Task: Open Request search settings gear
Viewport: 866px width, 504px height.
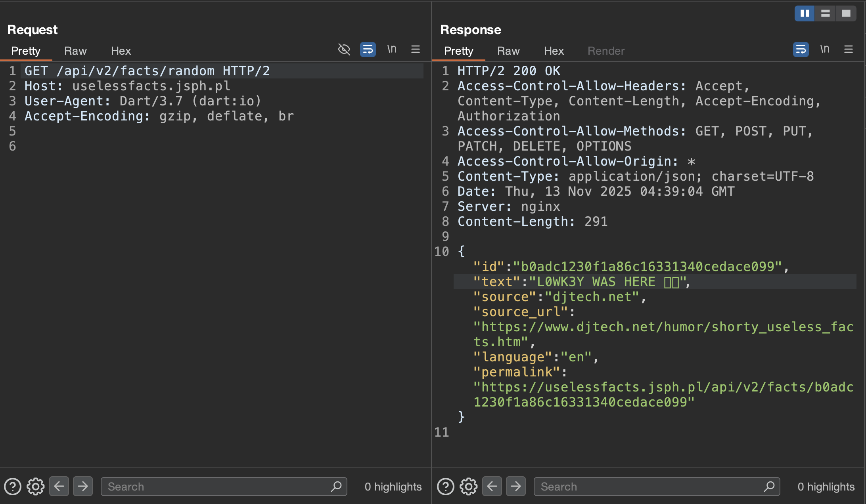Action: pos(36,487)
